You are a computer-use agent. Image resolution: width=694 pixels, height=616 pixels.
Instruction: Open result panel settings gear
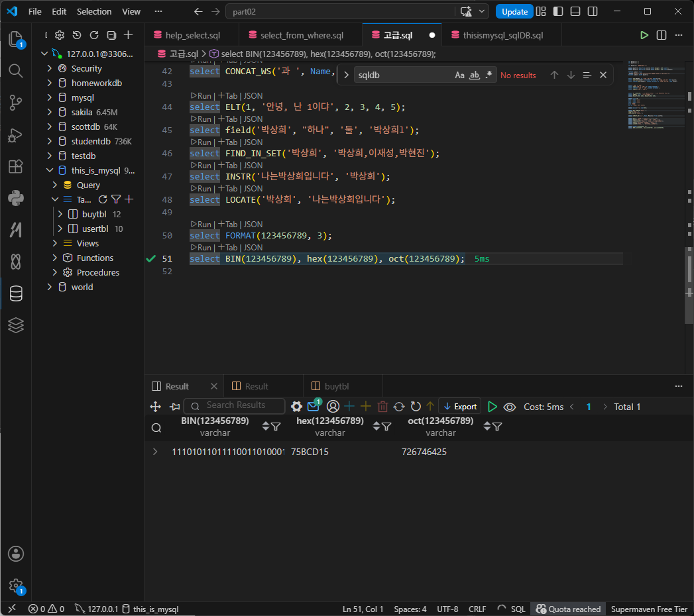[296, 407]
